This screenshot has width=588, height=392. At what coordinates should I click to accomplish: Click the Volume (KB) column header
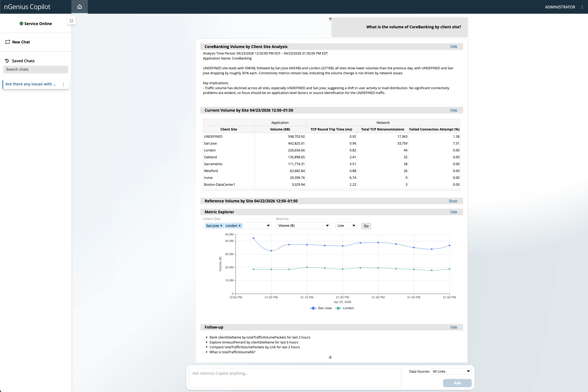(280, 129)
